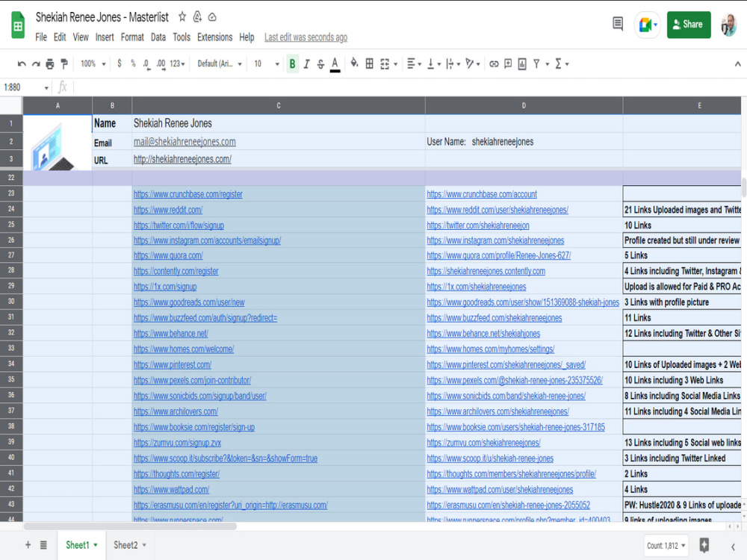Start a Google Meet call
Screen dimensions: 747x560
pyautogui.click(x=647, y=25)
